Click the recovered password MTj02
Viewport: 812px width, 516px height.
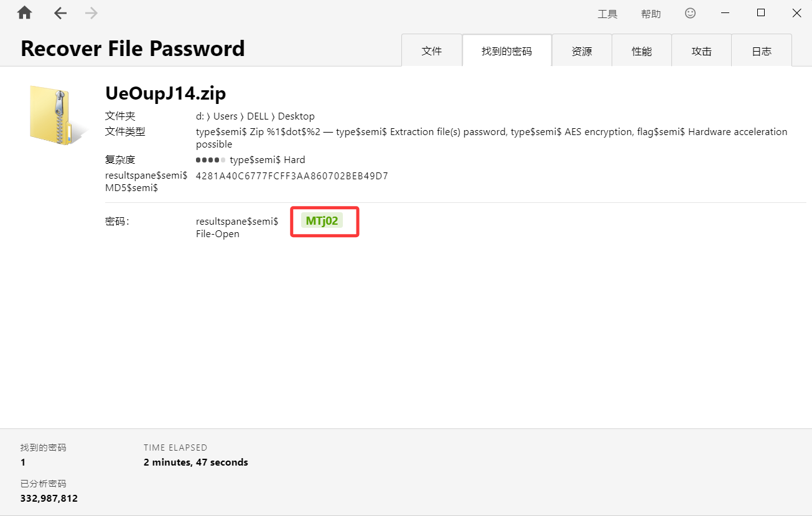[x=322, y=220]
